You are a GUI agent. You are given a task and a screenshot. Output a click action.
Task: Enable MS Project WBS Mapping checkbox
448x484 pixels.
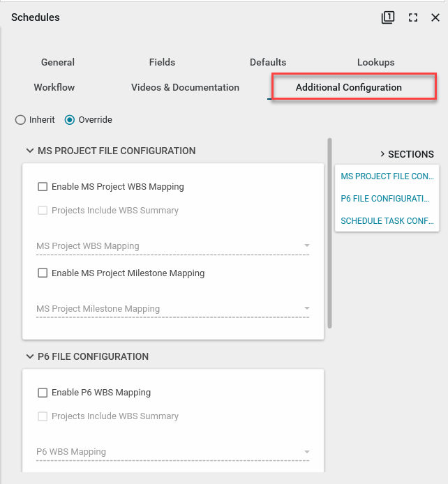coord(43,187)
